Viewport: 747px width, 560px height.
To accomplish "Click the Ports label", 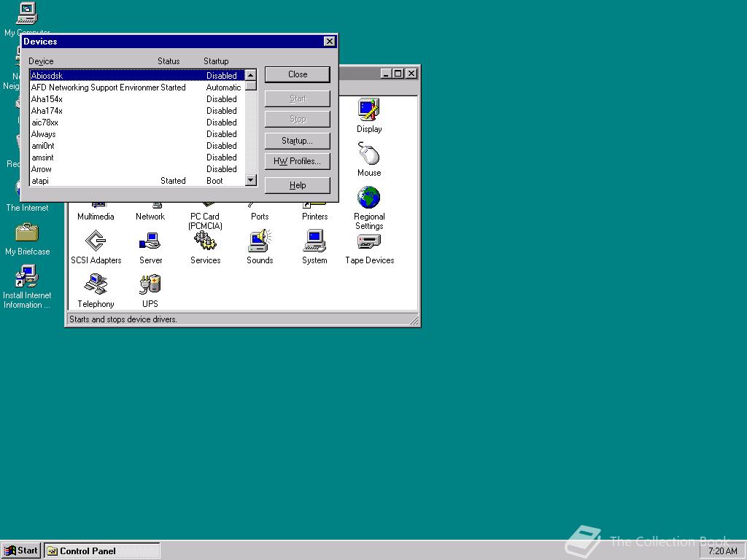I will [260, 216].
